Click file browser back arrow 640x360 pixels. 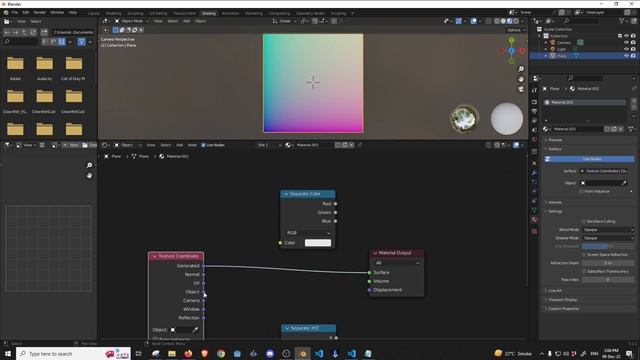point(7,32)
